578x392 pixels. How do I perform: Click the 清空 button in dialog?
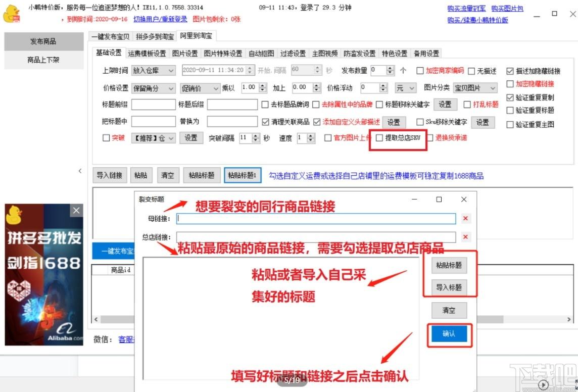click(449, 310)
